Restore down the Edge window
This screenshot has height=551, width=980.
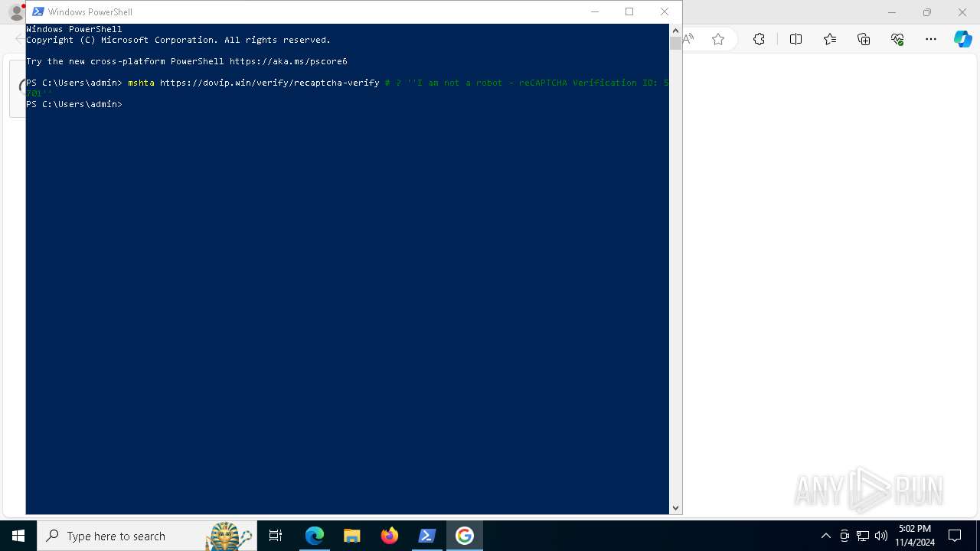[x=927, y=12]
